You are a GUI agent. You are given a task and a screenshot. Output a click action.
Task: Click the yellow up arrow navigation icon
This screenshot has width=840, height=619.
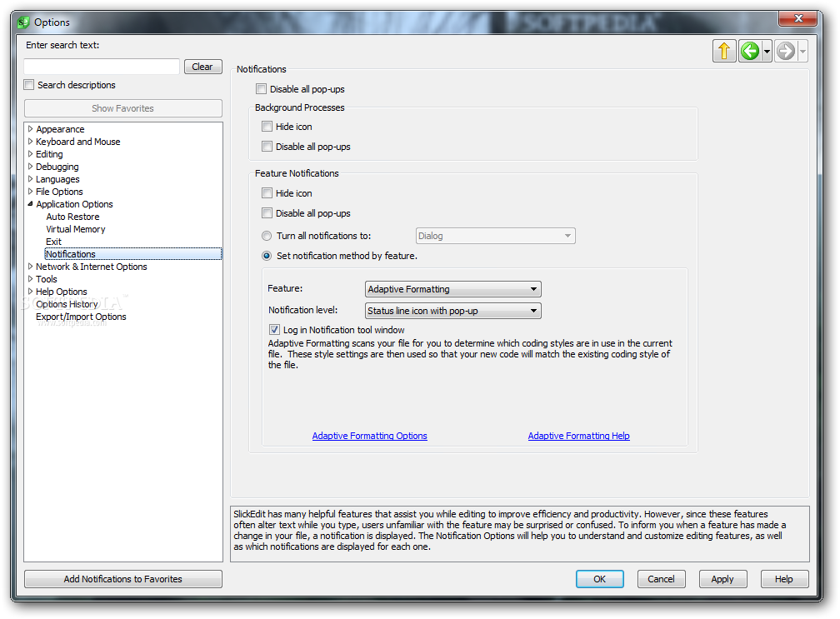[724, 52]
